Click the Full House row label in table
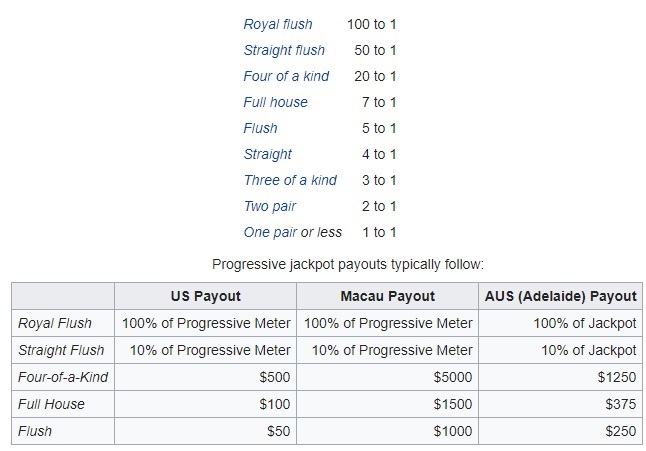This screenshot has width=646, height=451. 52,404
